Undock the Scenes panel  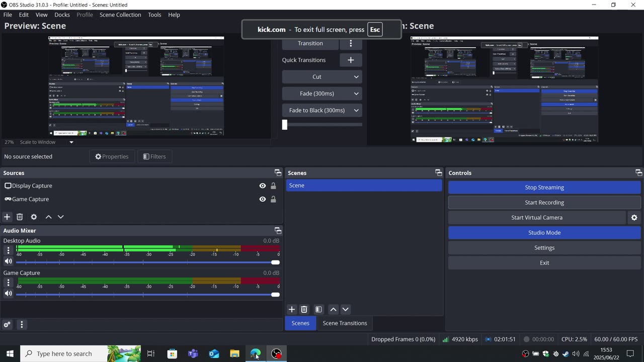click(x=438, y=172)
